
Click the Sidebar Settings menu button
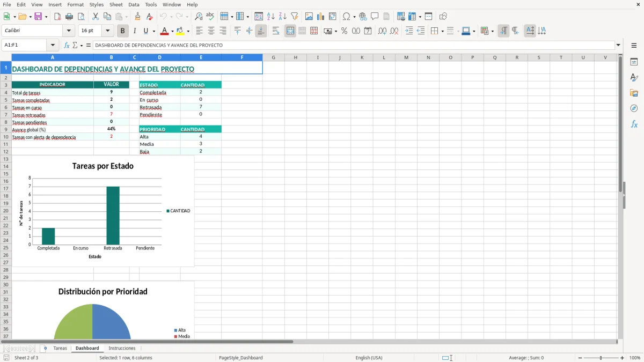click(x=634, y=46)
